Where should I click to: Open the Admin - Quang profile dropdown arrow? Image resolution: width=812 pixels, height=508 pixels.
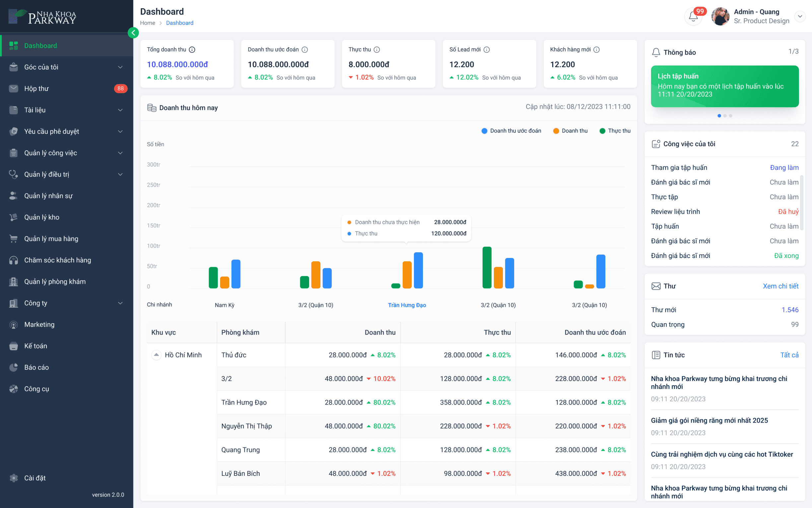click(x=800, y=16)
